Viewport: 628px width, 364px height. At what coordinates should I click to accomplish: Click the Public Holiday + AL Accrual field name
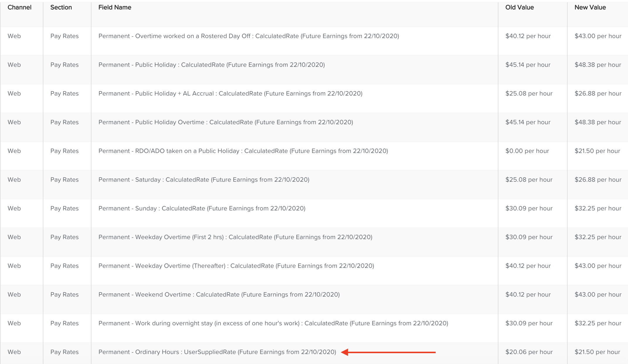[230, 93]
